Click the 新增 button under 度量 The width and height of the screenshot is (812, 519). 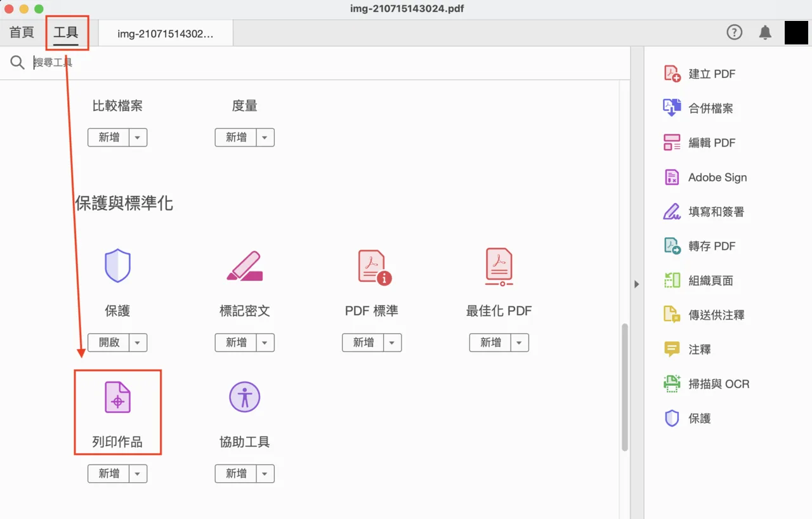coord(236,138)
